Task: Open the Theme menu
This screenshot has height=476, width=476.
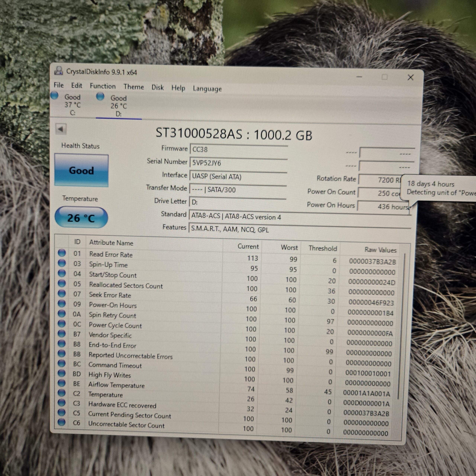Action: coord(134,87)
